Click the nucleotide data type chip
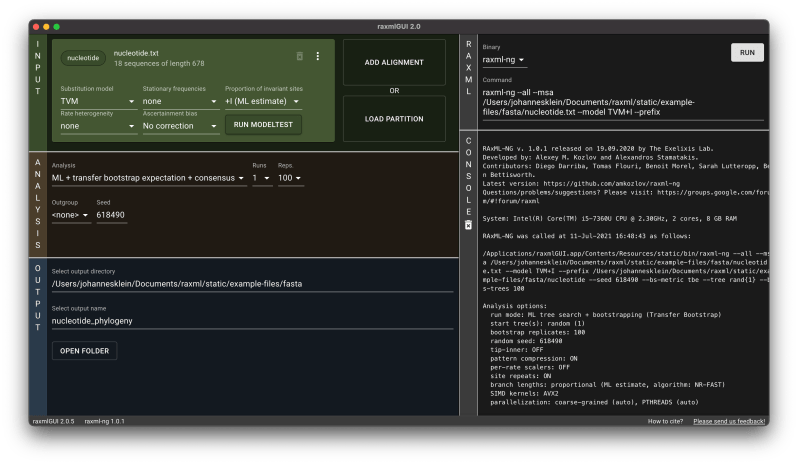 coord(83,58)
